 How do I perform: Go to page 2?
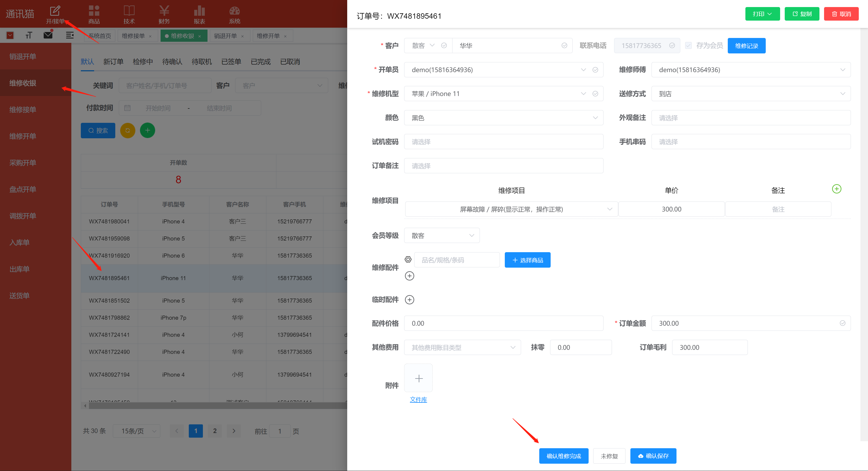[215, 431]
